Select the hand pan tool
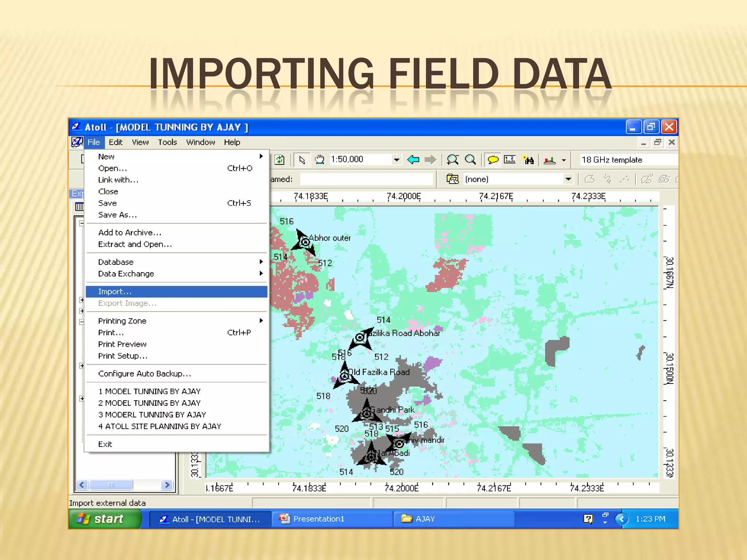The height and width of the screenshot is (560, 747). tap(320, 160)
